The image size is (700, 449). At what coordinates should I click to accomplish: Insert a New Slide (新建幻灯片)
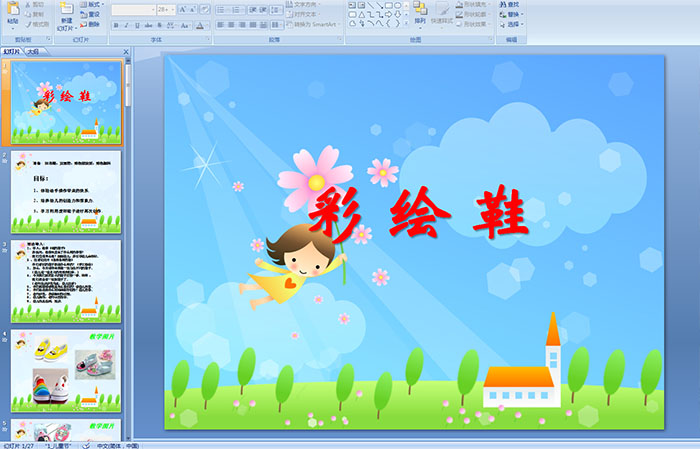67,17
